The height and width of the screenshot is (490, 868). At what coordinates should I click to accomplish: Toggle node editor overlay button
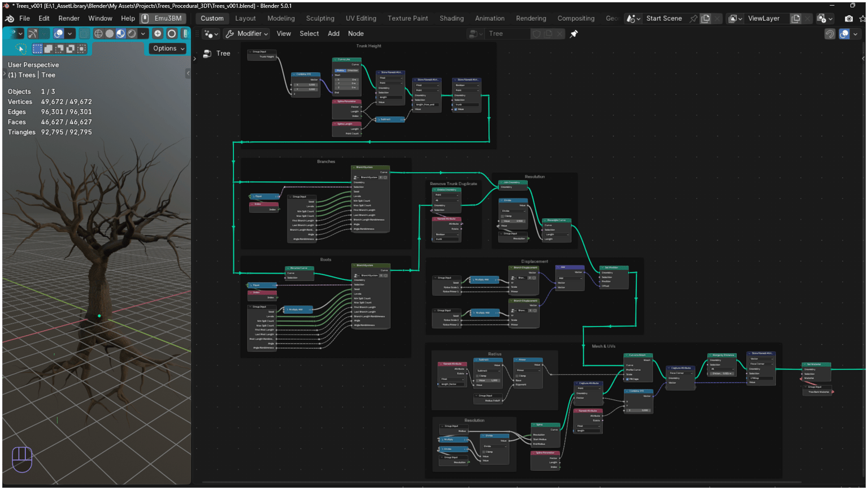click(x=844, y=34)
